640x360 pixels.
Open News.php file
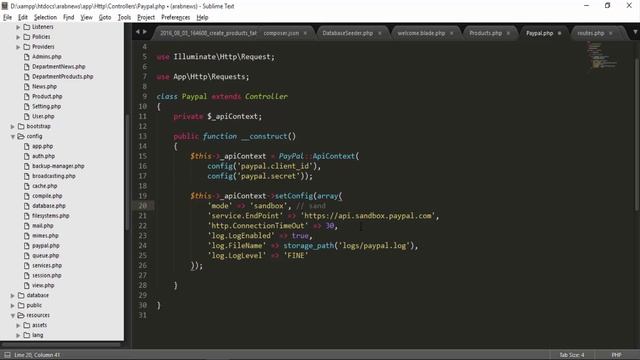(44, 87)
